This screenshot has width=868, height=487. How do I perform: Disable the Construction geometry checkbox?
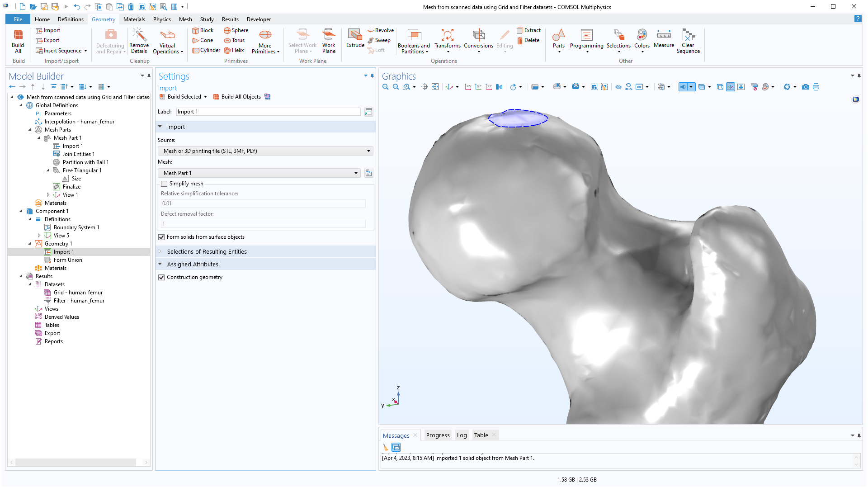point(161,277)
